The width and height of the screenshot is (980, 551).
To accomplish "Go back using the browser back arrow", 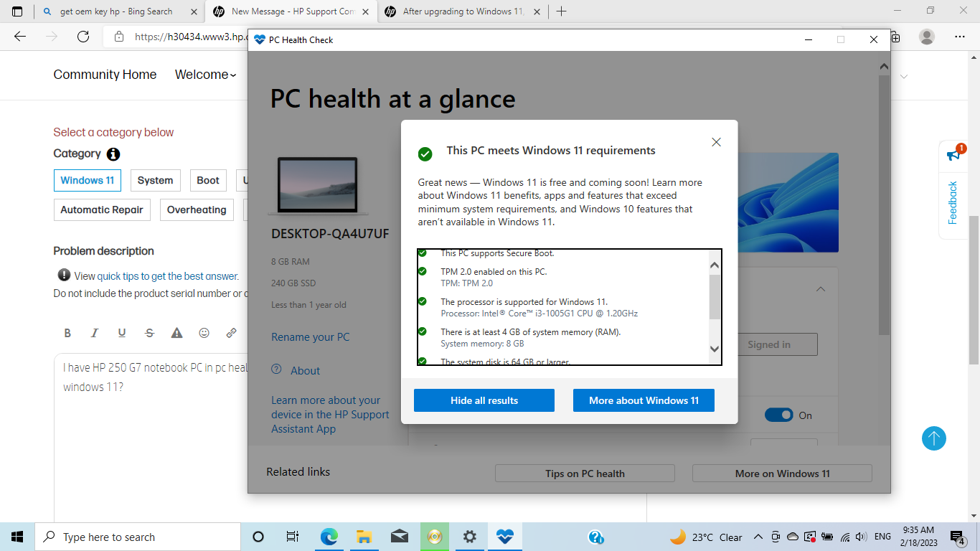I will point(20,37).
